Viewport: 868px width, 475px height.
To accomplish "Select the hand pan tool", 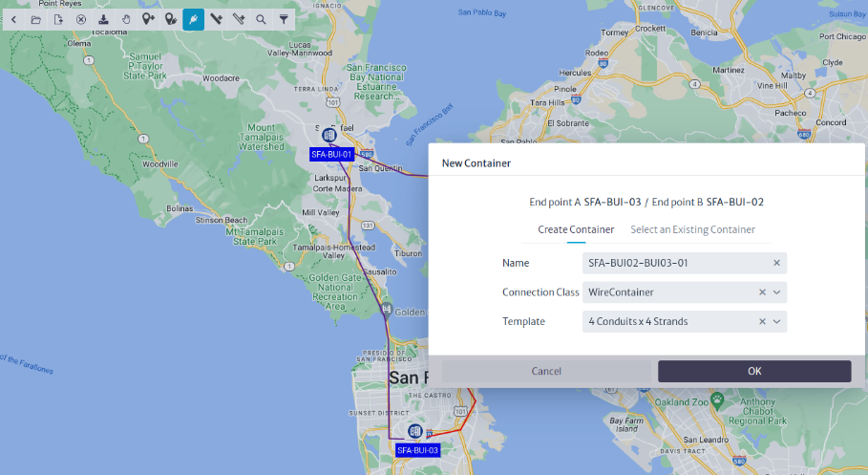I will (x=125, y=19).
